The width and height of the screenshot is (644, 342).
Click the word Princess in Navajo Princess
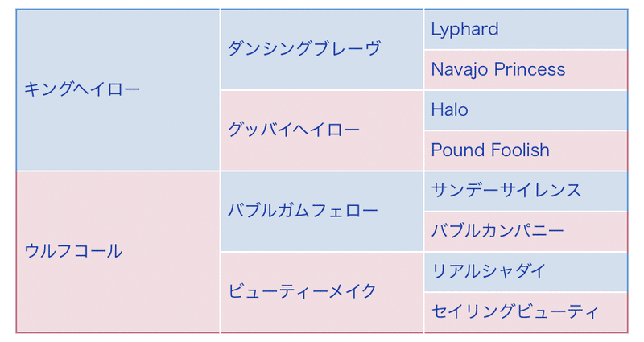(530, 69)
